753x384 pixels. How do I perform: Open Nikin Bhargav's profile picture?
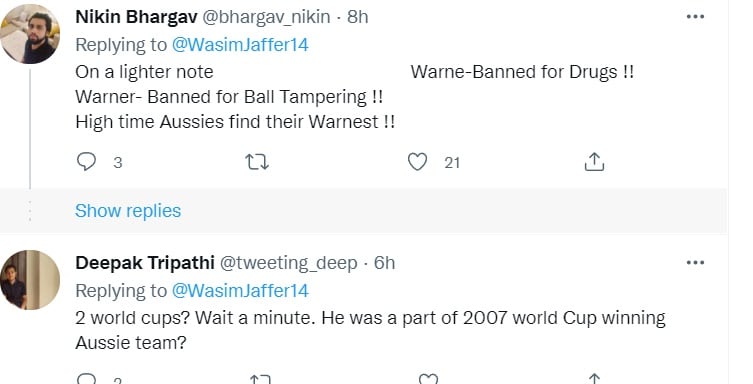coord(30,34)
